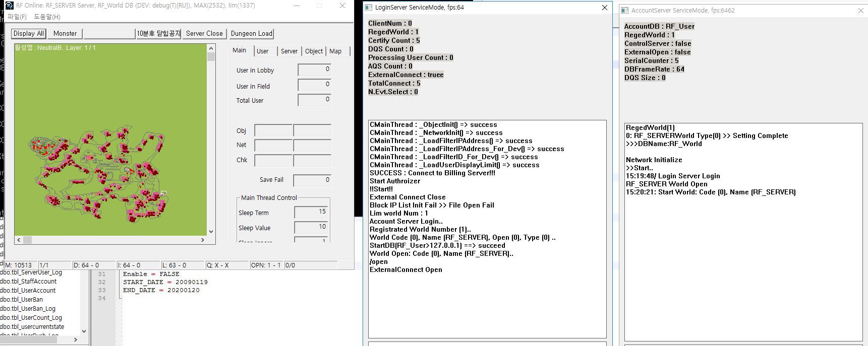Select dbo.tbl_UserAccount in the table list
This screenshot has width=868, height=346.
click(28, 291)
